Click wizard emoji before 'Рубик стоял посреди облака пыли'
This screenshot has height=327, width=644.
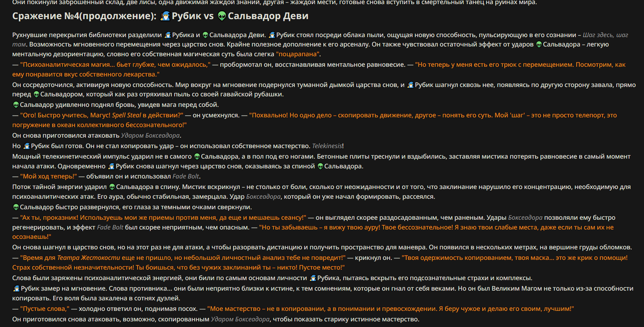272,35
